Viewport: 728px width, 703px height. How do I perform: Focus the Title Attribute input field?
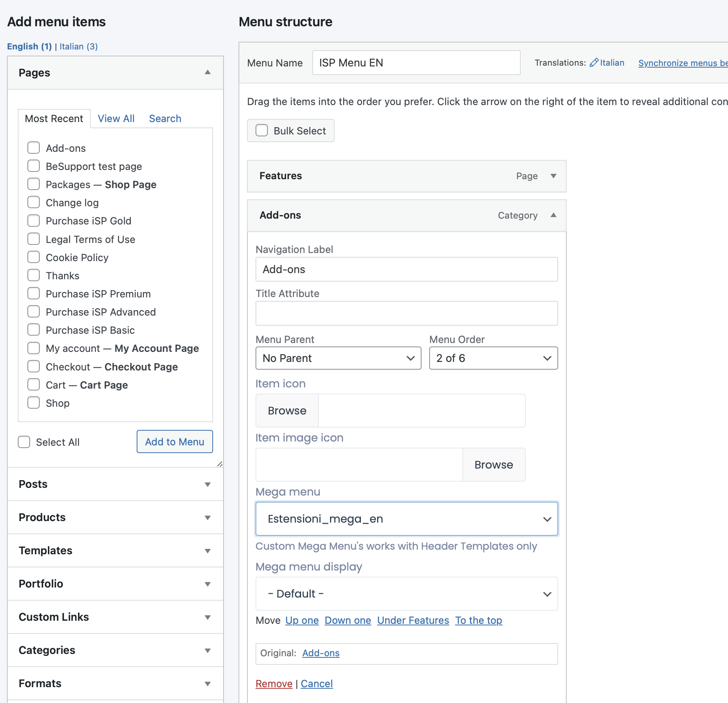click(x=407, y=313)
